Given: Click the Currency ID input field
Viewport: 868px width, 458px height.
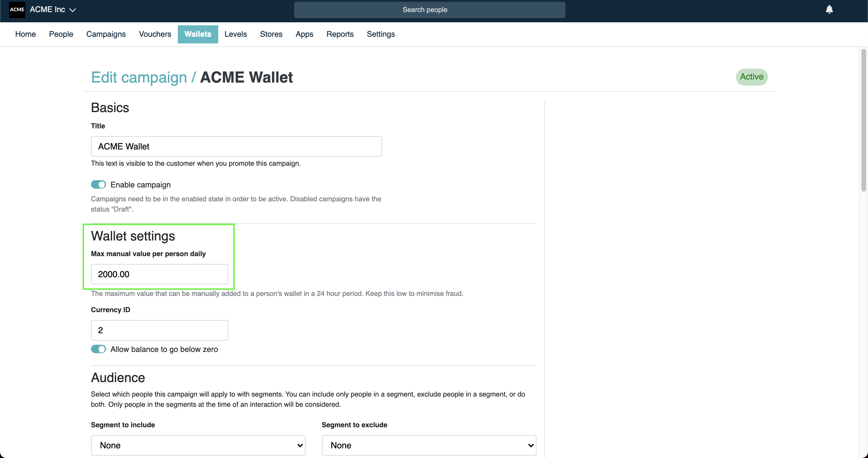Looking at the screenshot, I should pos(160,330).
